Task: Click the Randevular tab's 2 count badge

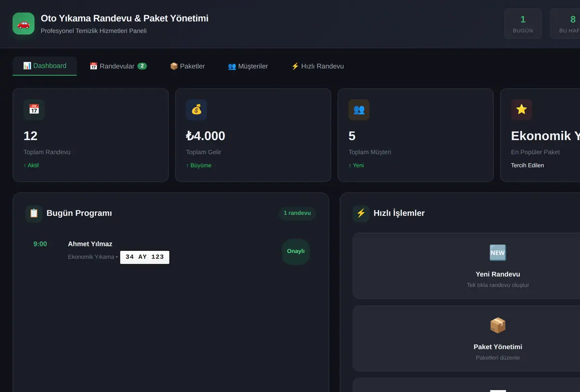Action: point(142,66)
